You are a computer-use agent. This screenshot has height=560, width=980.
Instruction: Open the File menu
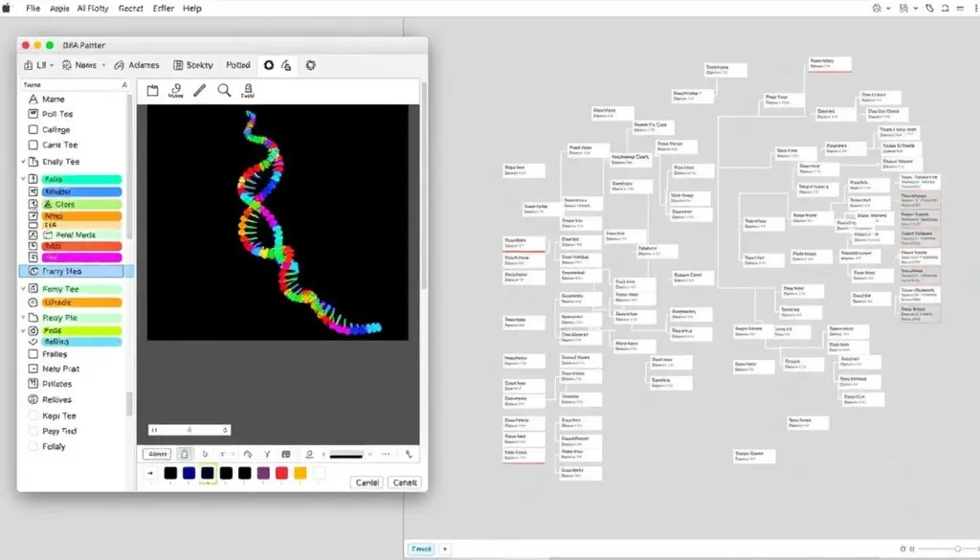tap(33, 8)
